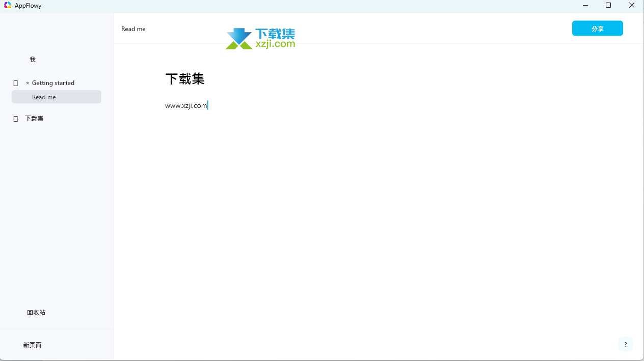Viewport: 644px width, 361px height.
Task: Open the question mark help button
Action: tap(626, 345)
